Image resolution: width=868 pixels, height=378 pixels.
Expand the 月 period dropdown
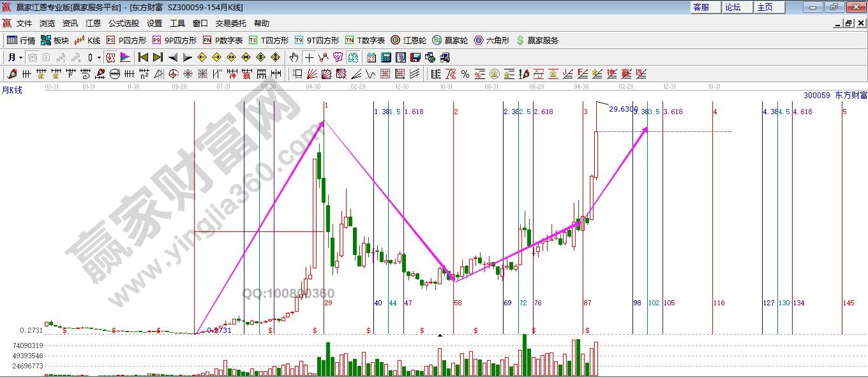(20, 57)
